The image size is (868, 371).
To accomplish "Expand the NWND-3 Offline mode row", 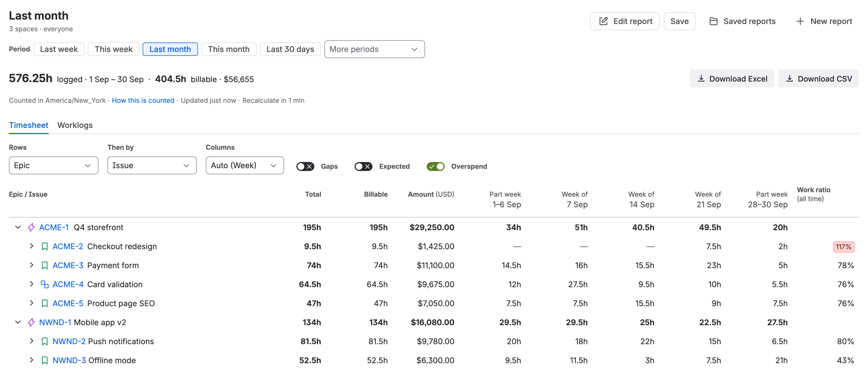I will point(32,360).
